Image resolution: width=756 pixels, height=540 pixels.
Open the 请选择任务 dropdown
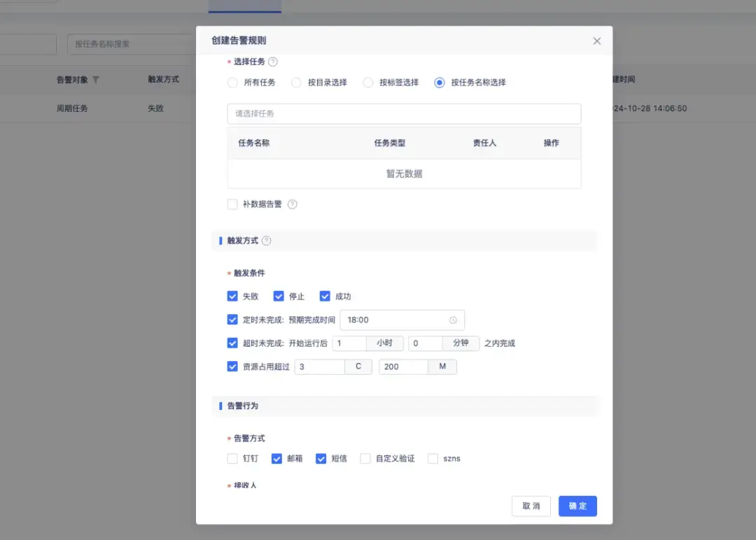404,114
